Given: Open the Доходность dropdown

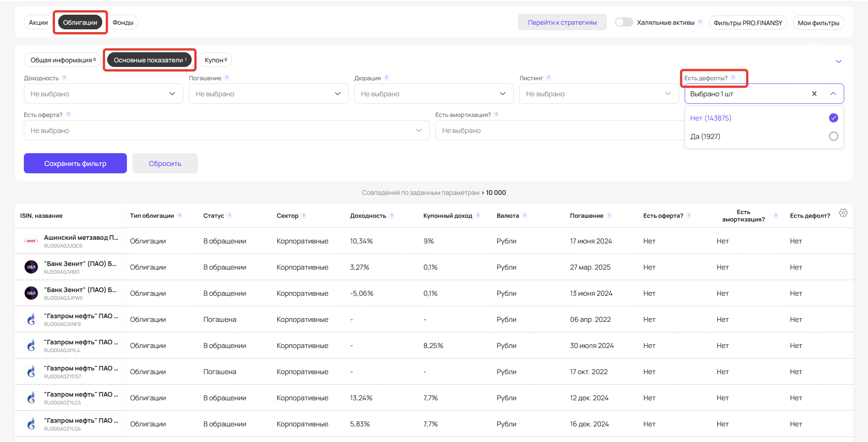Looking at the screenshot, I should pos(104,94).
